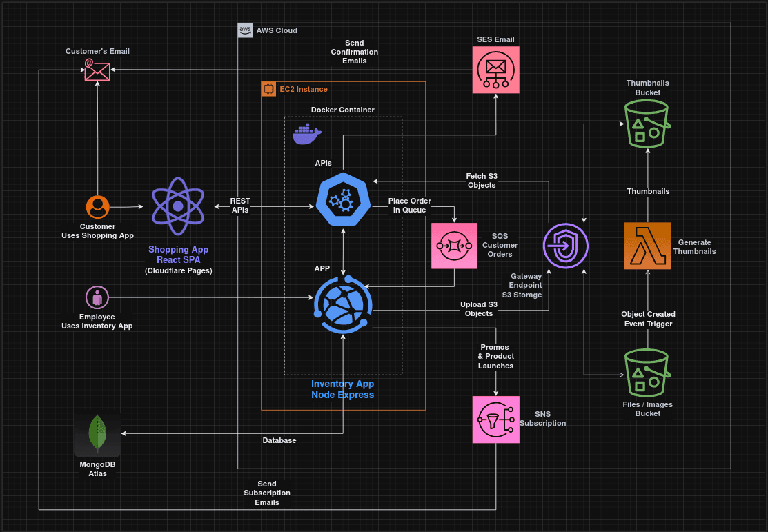Select the Customer user avatar icon
This screenshot has height=532, width=768.
point(97,207)
